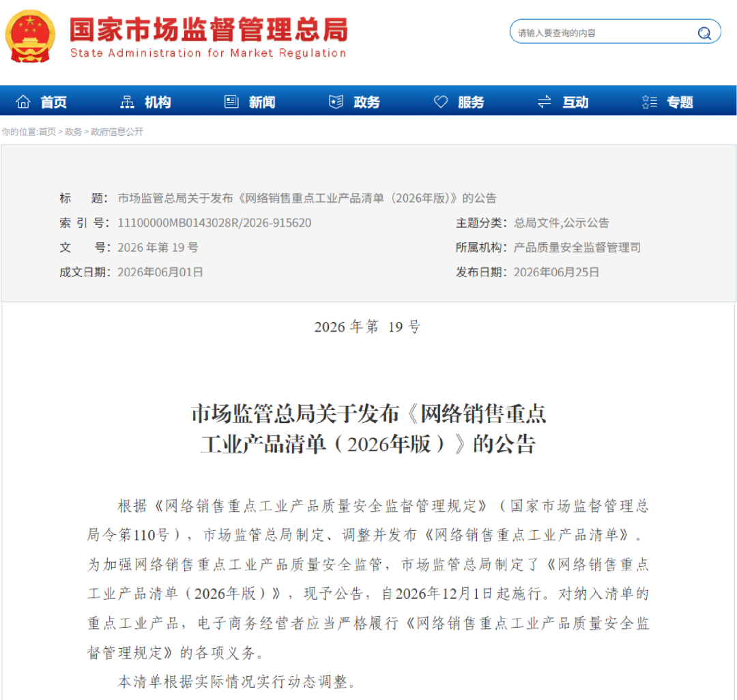This screenshot has height=700, width=737.
Task: Open the 新闻 navigation menu item
Action: (x=262, y=102)
